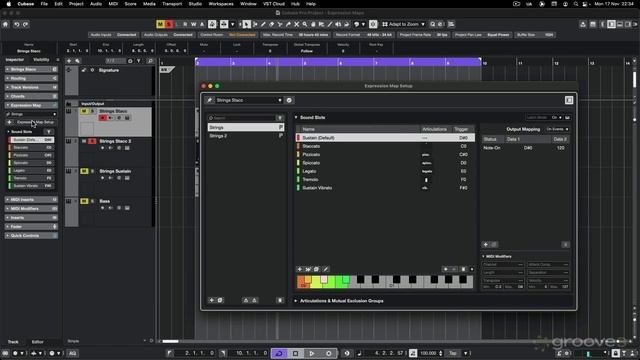
Task: Click the purple cycle range in ruler
Action: click(x=338, y=62)
